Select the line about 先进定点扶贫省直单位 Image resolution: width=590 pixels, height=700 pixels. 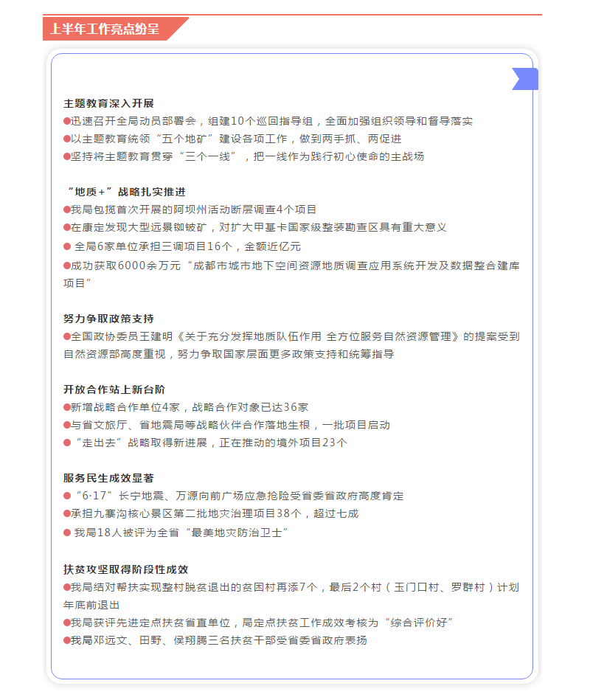(x=258, y=623)
